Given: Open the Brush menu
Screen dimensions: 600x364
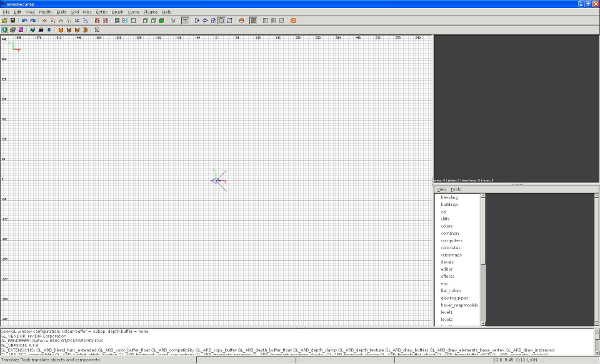Looking at the screenshot, I should pos(117,12).
